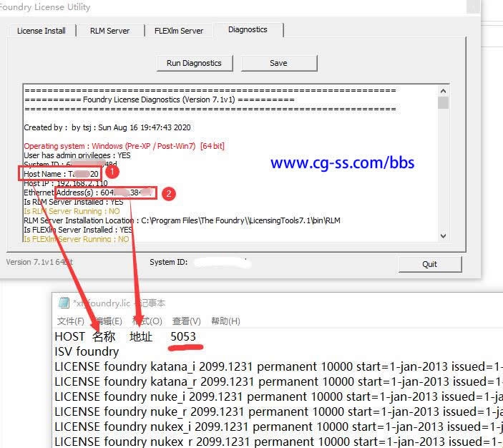Click the diagnostics log scroll up arrow
This screenshot has height=448, width=503.
pos(443,91)
